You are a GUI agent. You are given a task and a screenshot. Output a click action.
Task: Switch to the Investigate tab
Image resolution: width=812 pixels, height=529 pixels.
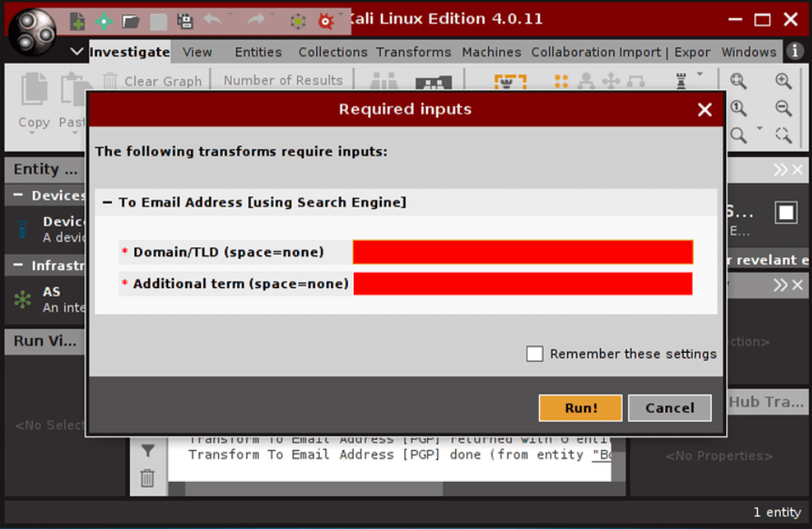[x=129, y=52]
